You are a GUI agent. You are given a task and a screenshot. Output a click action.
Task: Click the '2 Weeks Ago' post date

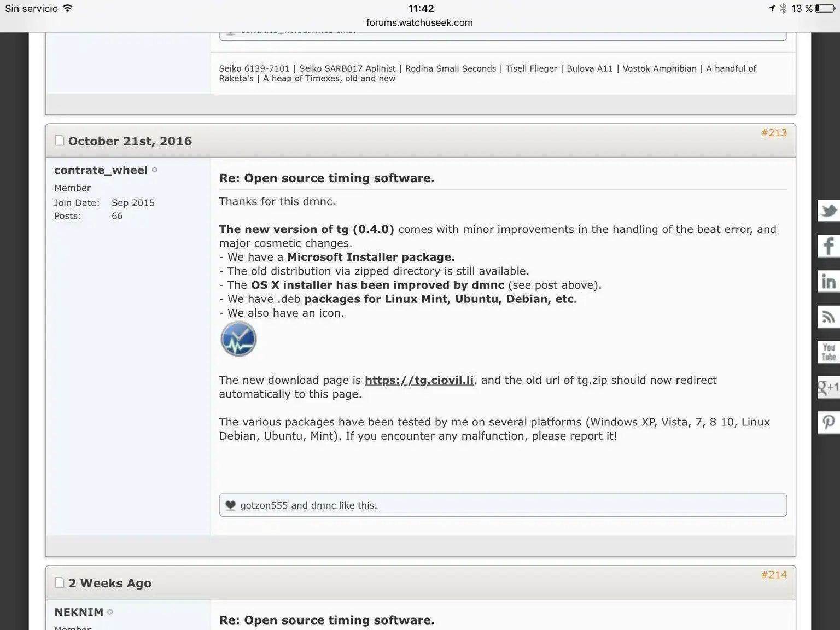[x=110, y=583]
